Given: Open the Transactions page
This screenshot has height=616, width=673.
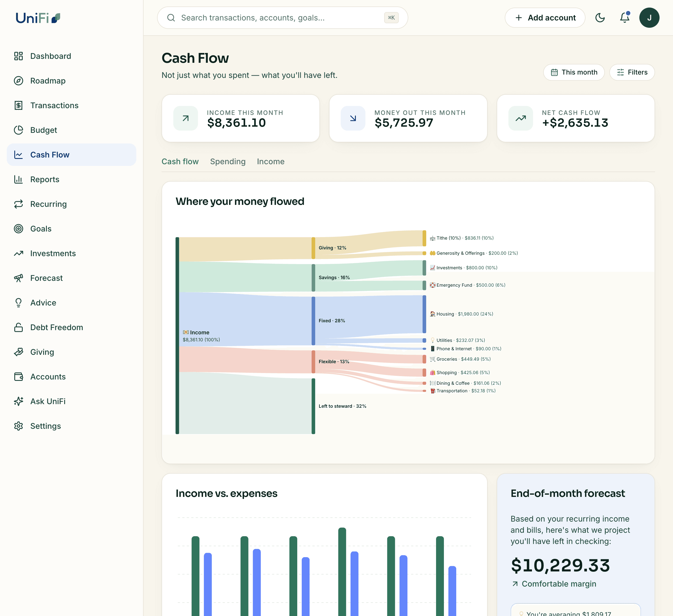Looking at the screenshot, I should [x=72, y=105].
